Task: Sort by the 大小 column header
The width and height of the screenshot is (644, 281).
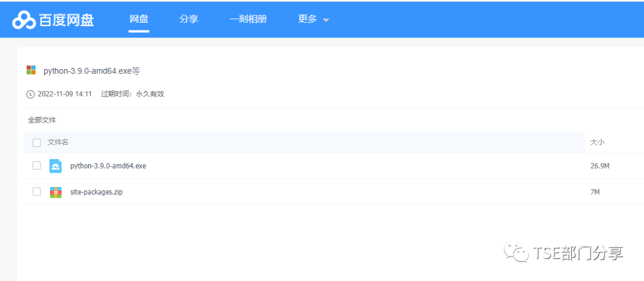Action: (597, 142)
